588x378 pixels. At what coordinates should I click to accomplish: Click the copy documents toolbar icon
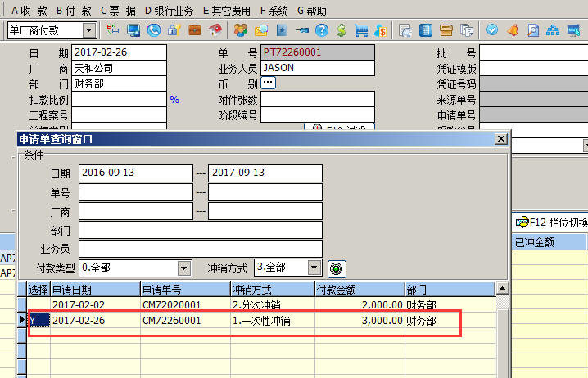point(467,30)
